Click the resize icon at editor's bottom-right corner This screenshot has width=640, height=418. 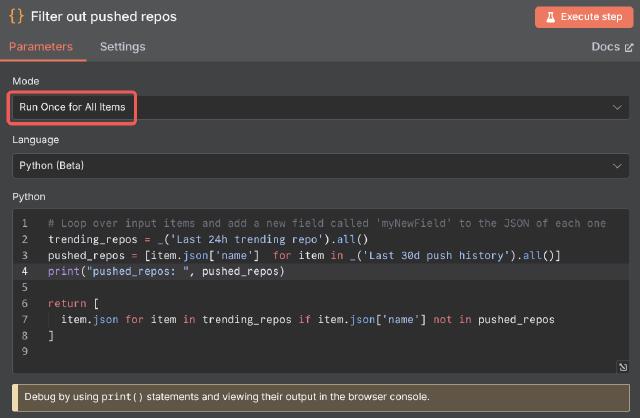(x=623, y=368)
